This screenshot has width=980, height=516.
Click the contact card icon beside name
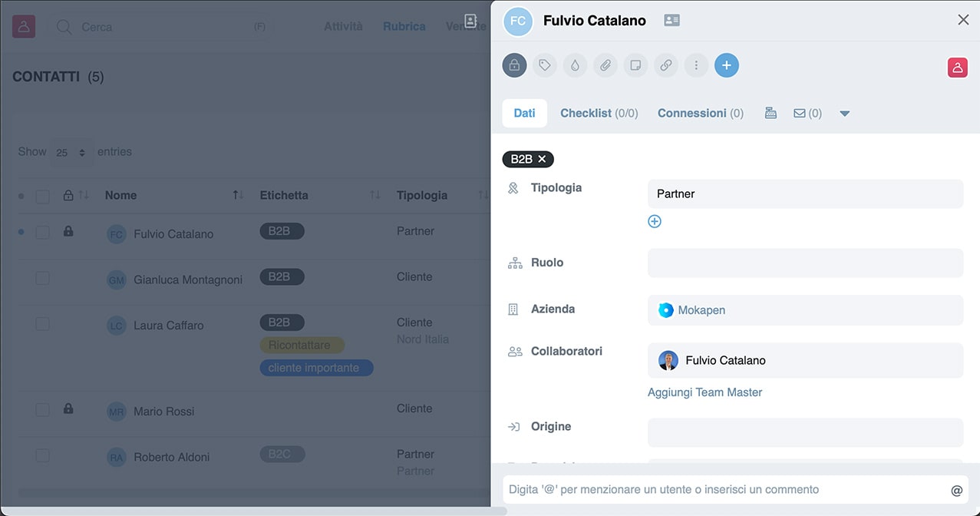(672, 21)
